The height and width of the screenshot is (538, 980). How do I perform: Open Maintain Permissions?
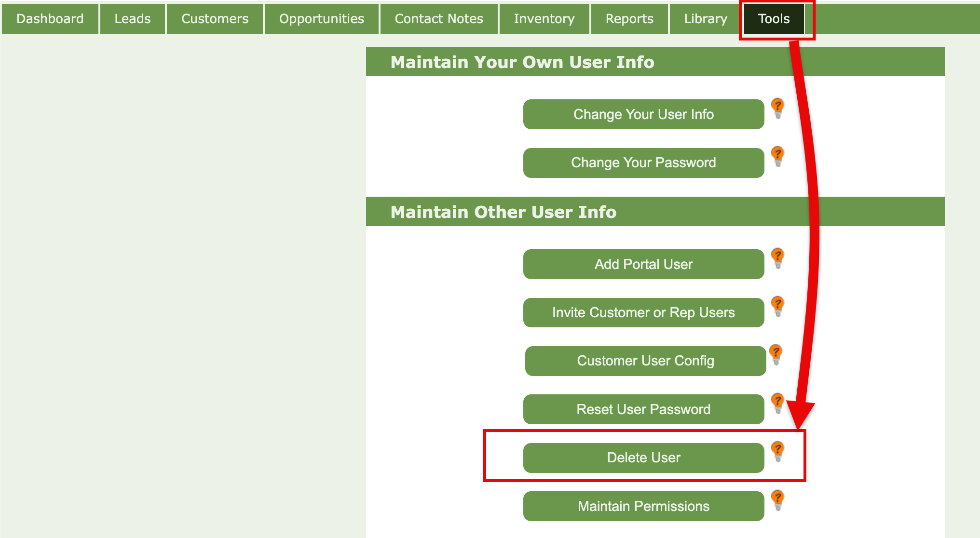click(643, 506)
